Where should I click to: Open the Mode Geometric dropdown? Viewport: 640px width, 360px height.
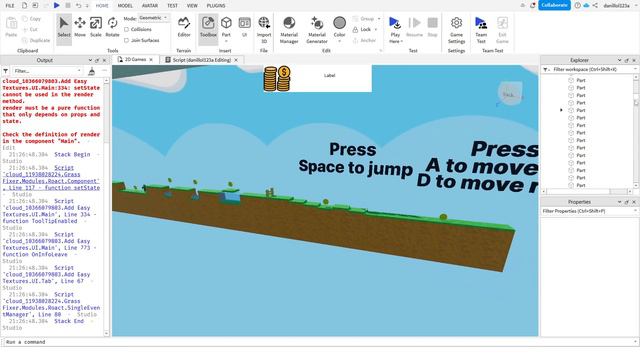[x=153, y=18]
